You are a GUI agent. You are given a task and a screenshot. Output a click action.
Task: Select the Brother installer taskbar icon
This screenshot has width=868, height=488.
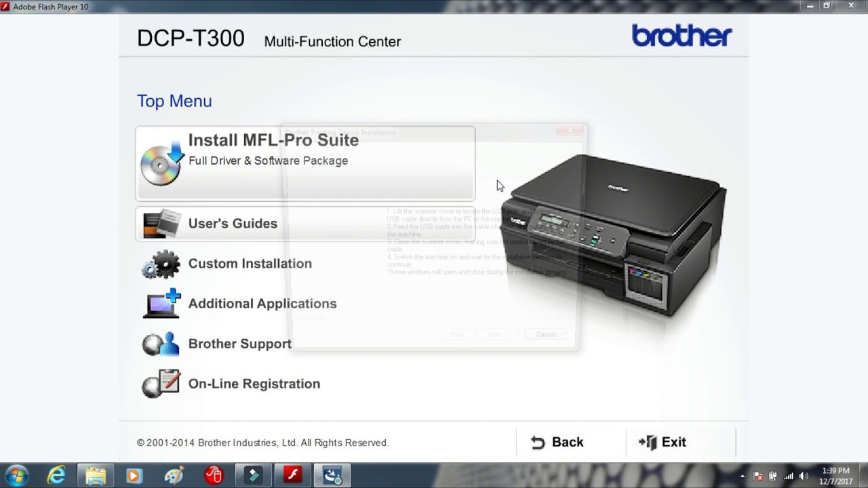click(x=332, y=476)
